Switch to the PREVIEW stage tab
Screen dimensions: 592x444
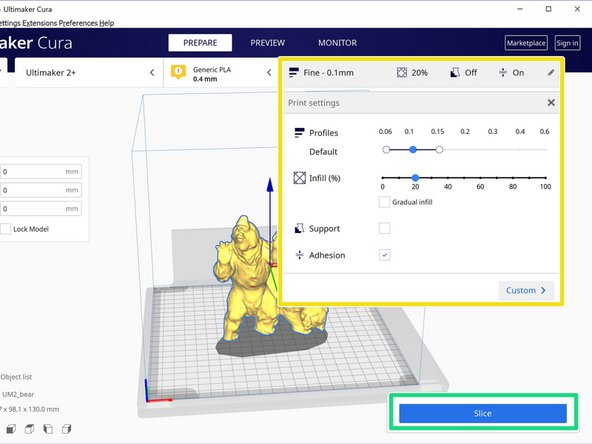(267, 43)
